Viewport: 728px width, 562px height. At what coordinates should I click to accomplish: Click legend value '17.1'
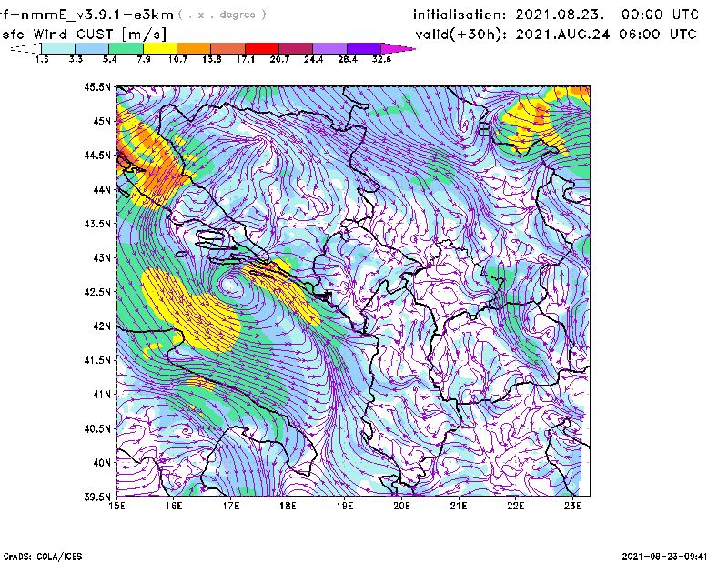(246, 59)
